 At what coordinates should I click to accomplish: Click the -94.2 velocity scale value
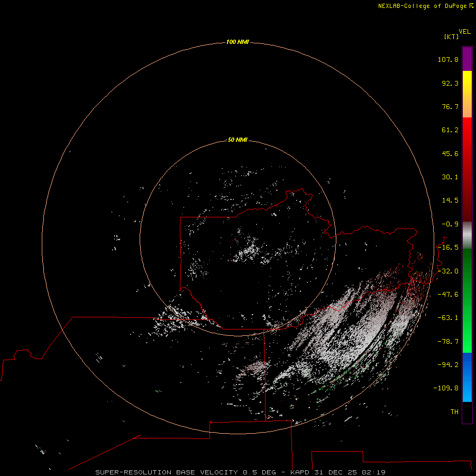448,365
